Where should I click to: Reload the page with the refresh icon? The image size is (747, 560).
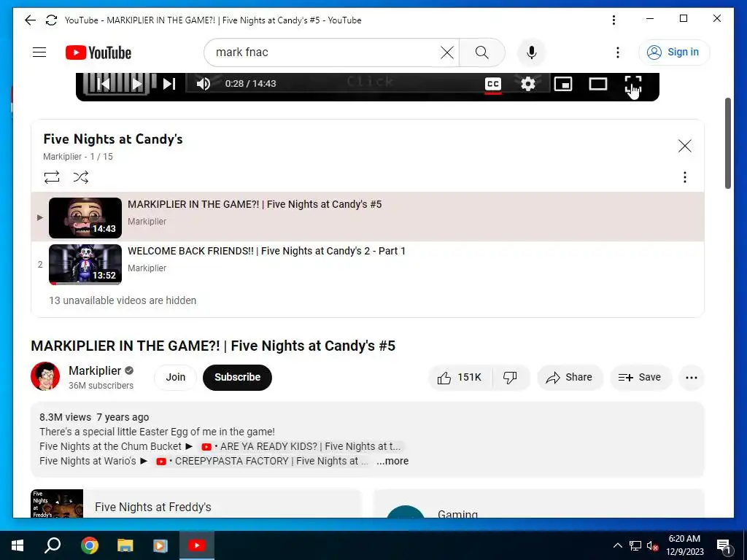tap(51, 20)
